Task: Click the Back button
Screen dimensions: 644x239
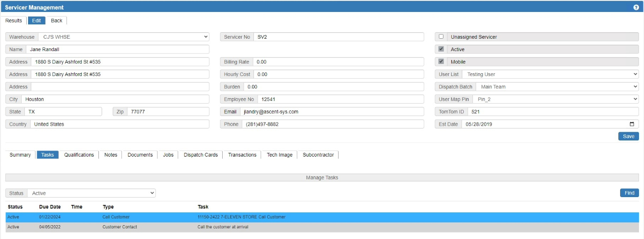Action: click(x=57, y=21)
